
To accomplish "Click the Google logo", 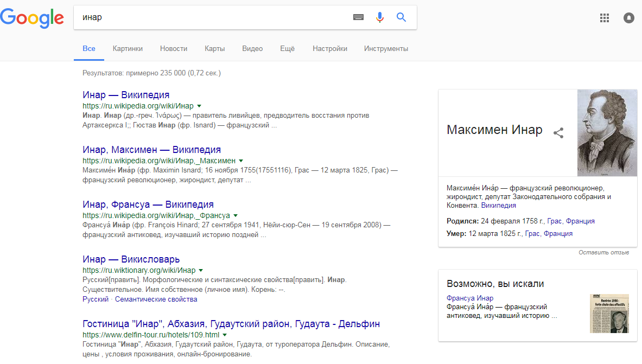I will click(x=32, y=18).
